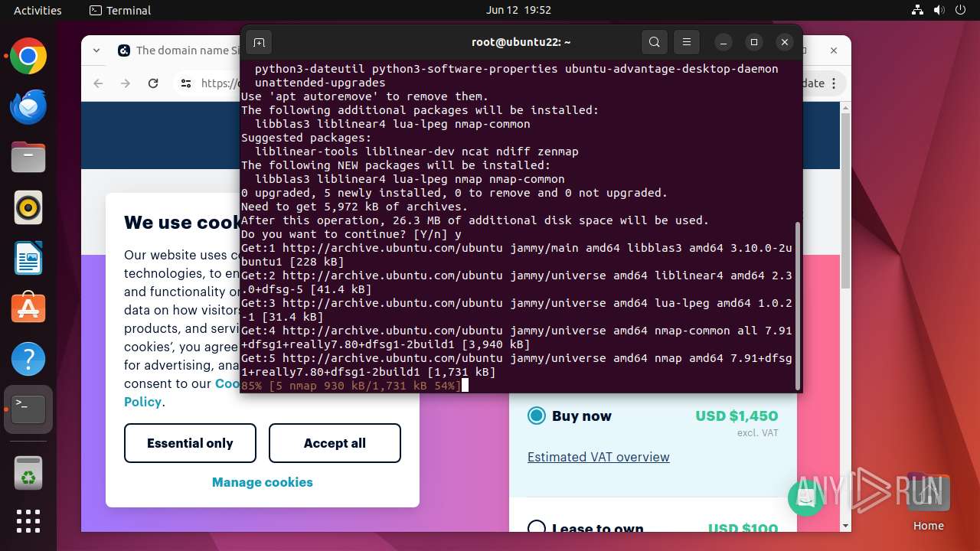The width and height of the screenshot is (980, 551).
Task: Click the Essential only cookies button
Action: (190, 443)
